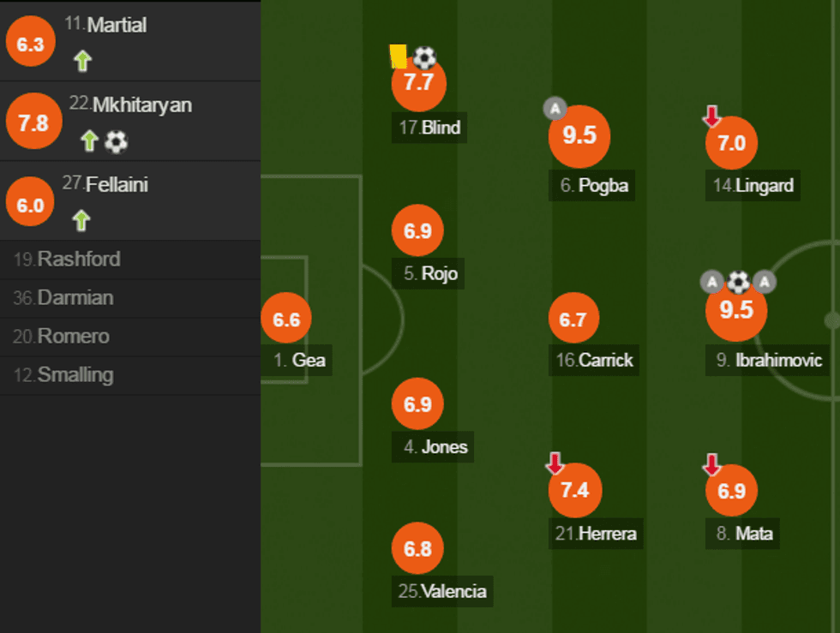840x633 pixels.
Task: Select Smalling at the bottom of bench list
Action: (x=74, y=375)
